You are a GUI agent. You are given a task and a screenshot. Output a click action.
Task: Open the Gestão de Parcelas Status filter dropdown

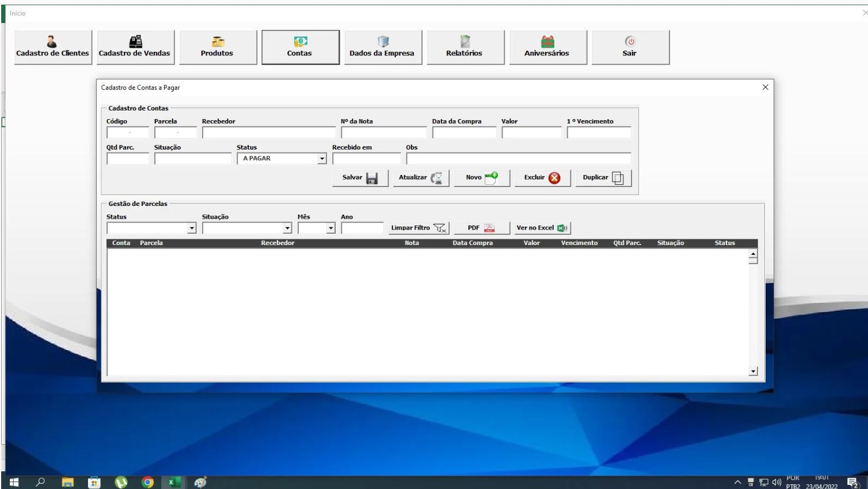pos(192,228)
